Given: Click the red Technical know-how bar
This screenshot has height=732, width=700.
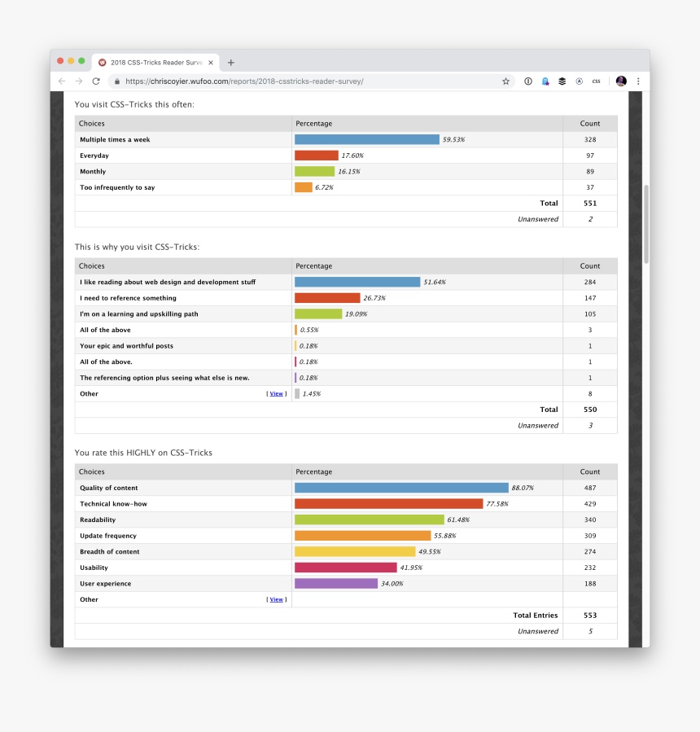Looking at the screenshot, I should 388,504.
